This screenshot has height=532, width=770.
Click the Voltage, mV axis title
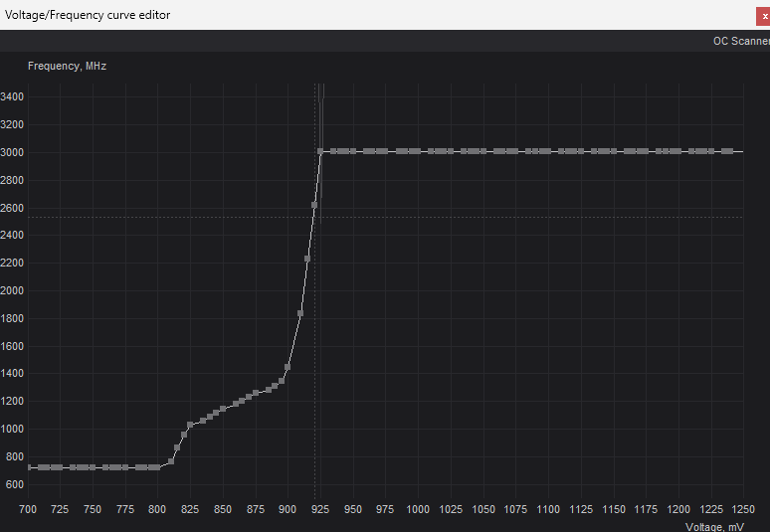[714, 526]
